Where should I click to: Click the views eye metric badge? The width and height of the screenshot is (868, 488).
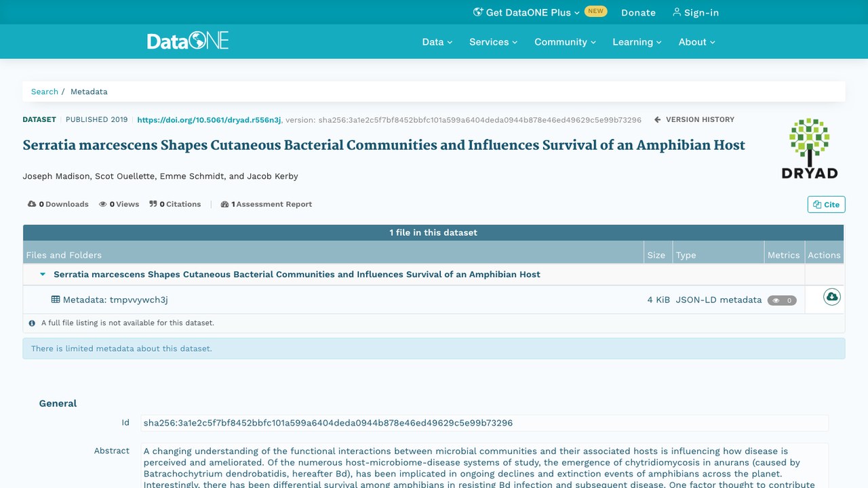(782, 300)
